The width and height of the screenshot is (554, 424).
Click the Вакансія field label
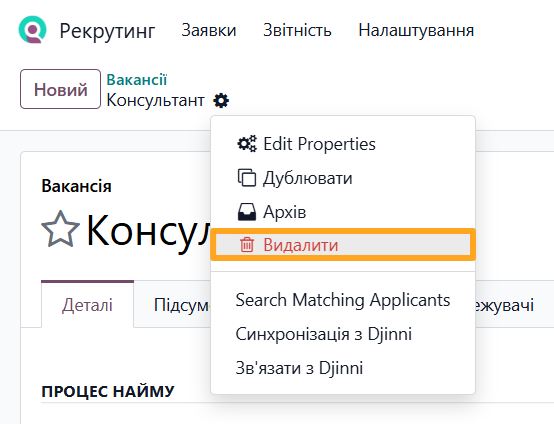pos(76,186)
